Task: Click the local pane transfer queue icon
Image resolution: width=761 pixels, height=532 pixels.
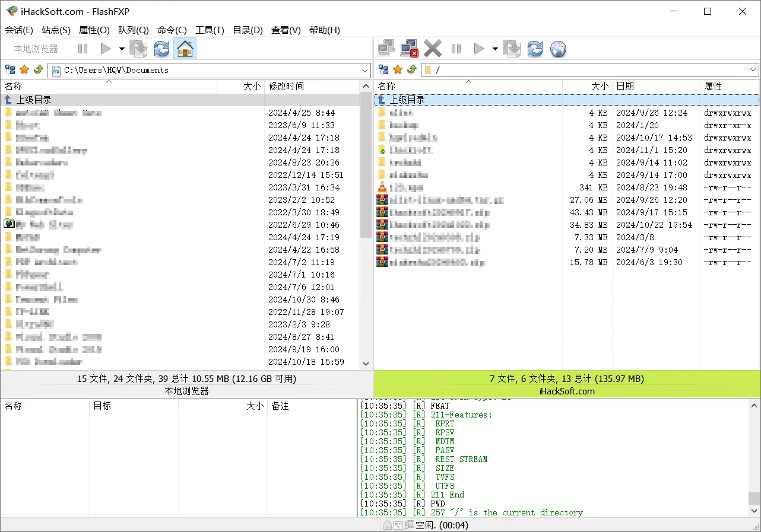Action: click(x=138, y=49)
